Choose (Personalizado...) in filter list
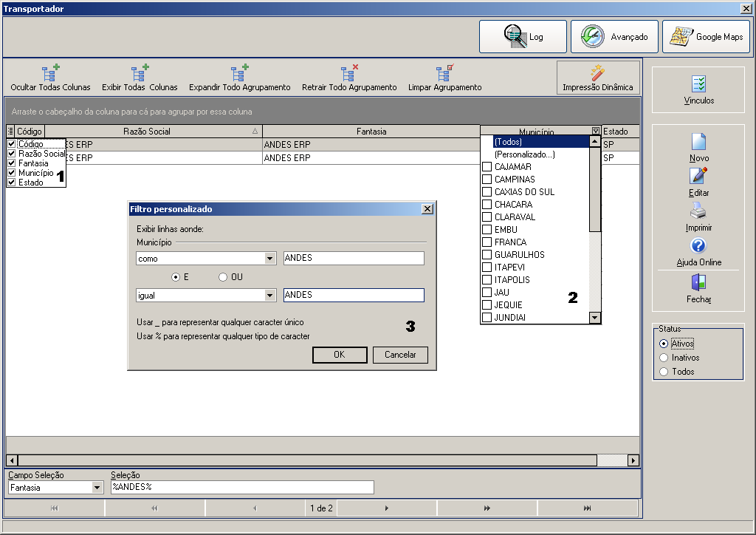This screenshot has height=535, width=756. click(x=525, y=154)
